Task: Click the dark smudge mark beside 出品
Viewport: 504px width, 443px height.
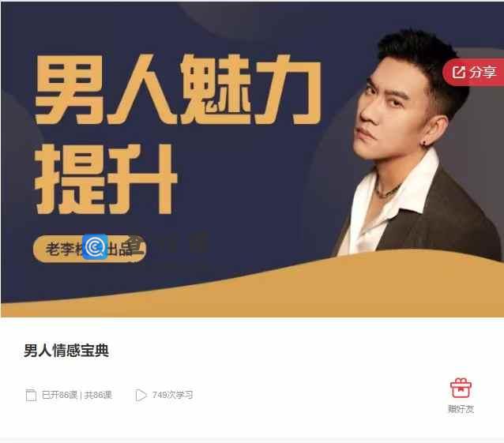Action: pyautogui.click(x=136, y=246)
